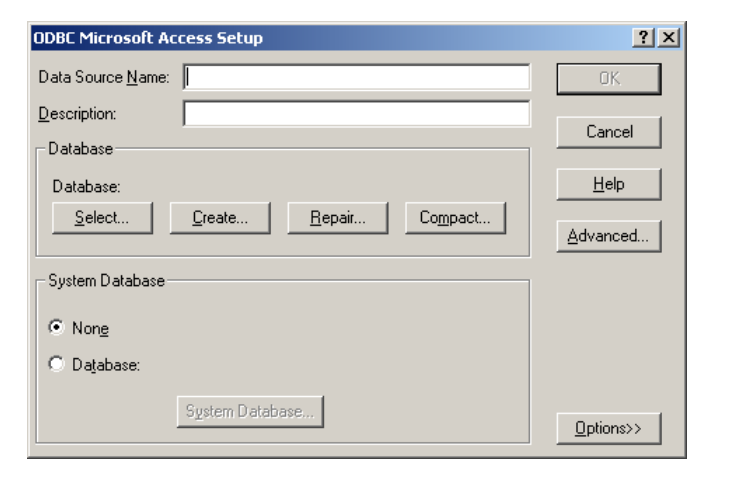Click the 'Database:' label above Select
This screenshot has width=732, height=495.
(86, 186)
